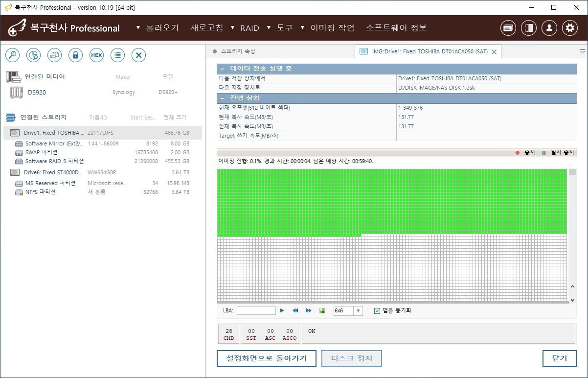Image resolution: width=588 pixels, height=378 pixels.
Task: Click the colored map legend icon
Action: coord(322,310)
